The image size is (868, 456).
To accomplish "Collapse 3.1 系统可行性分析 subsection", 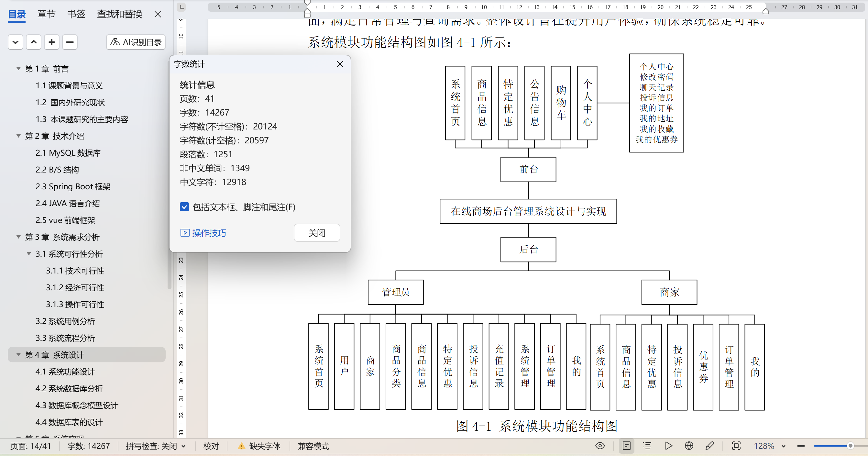I will (x=29, y=254).
